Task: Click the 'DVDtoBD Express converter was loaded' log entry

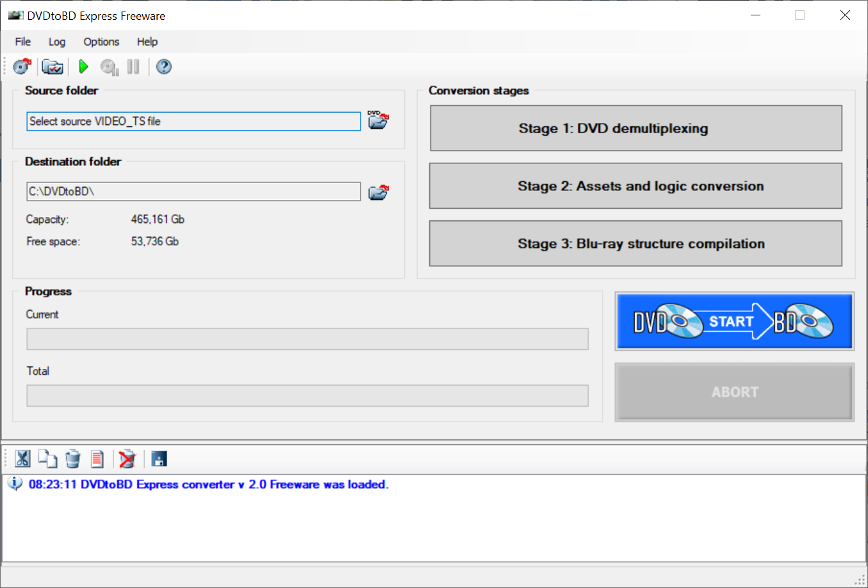Action: pyautogui.click(x=209, y=484)
